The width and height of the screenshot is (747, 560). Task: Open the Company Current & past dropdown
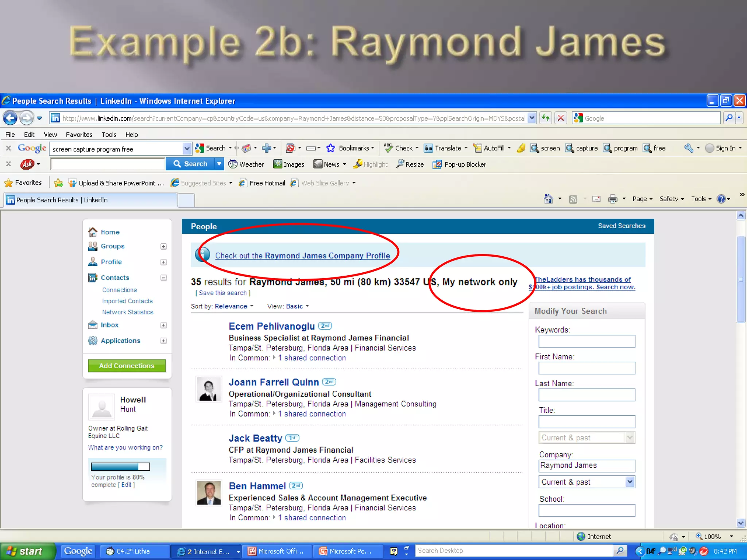tap(587, 482)
